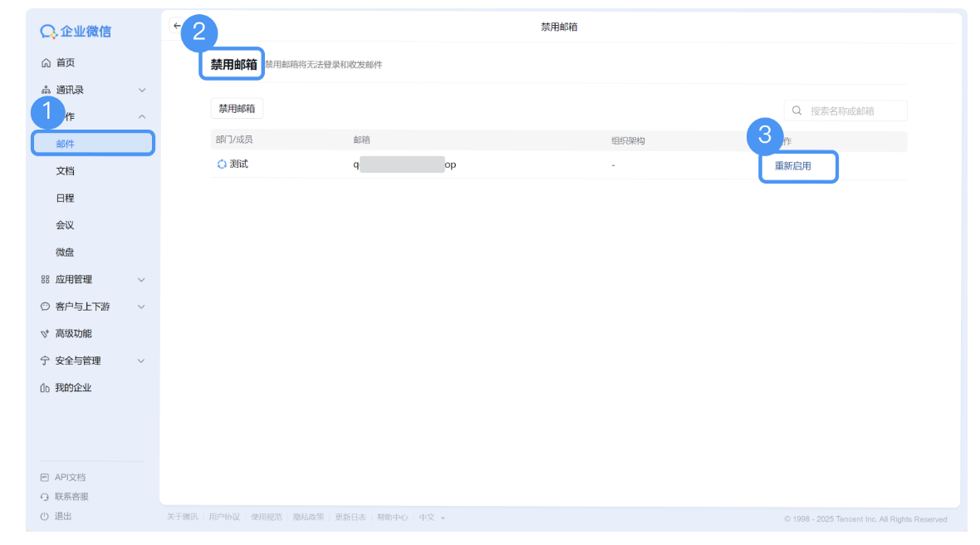
Task: Click the 退出 logout link
Action: (x=63, y=516)
